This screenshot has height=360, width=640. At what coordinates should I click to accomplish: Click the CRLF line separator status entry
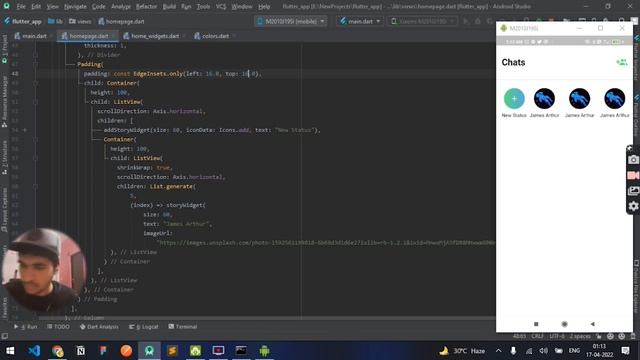tap(537, 336)
